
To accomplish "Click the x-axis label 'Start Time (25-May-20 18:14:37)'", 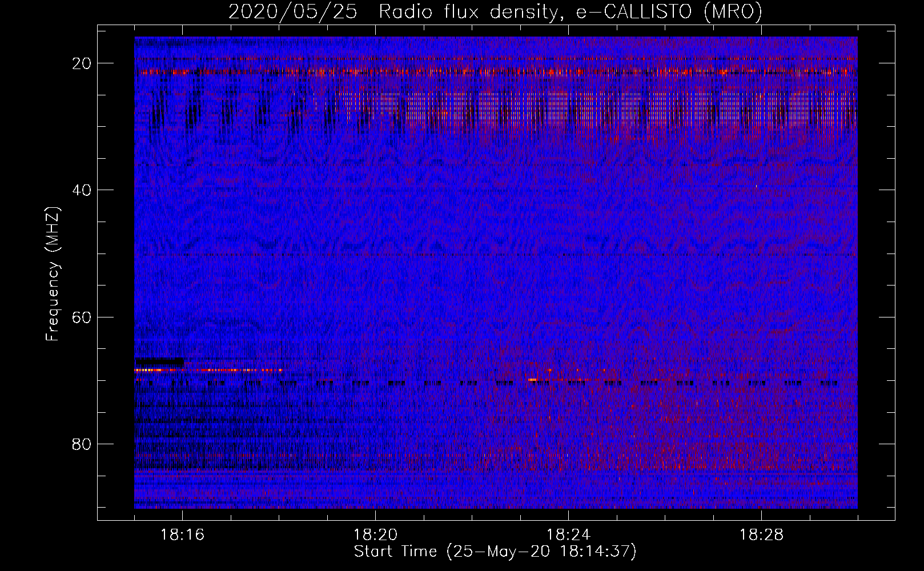I will [495, 552].
